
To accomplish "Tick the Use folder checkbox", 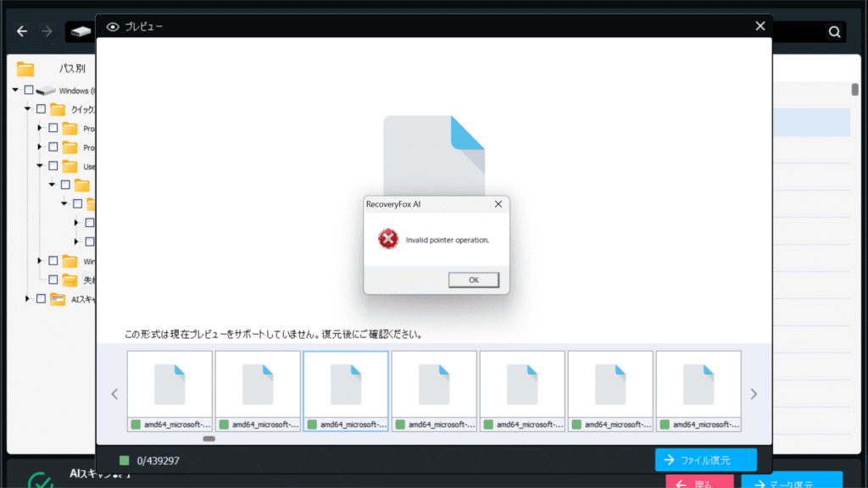I will pyautogui.click(x=53, y=165).
